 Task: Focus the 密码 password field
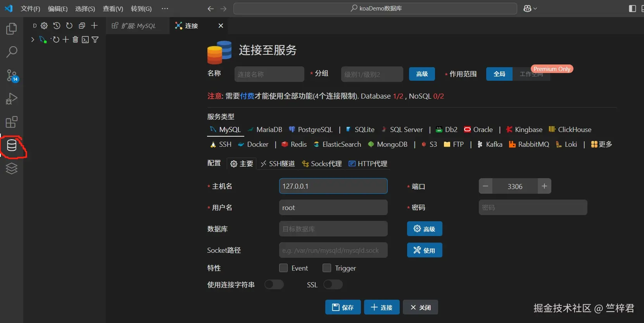point(533,207)
